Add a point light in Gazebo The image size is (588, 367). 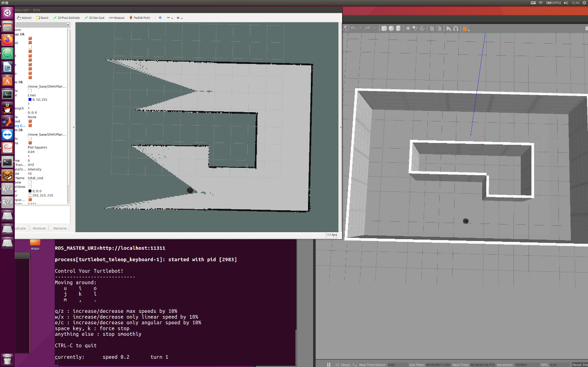pyautogui.click(x=408, y=28)
